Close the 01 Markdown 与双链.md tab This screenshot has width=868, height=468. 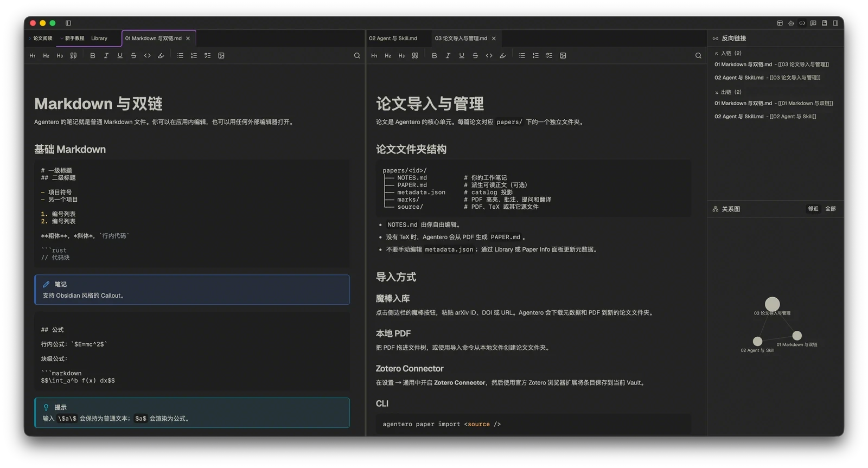pos(188,39)
